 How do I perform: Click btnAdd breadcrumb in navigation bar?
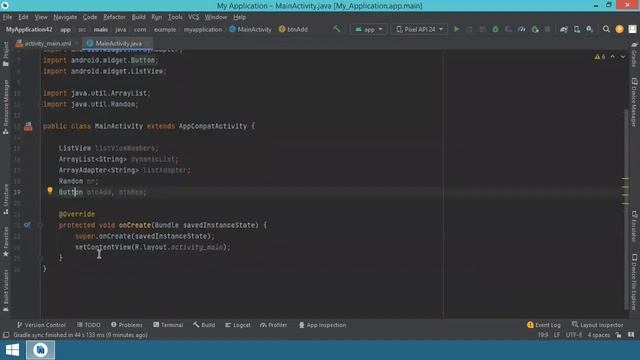pos(293,29)
